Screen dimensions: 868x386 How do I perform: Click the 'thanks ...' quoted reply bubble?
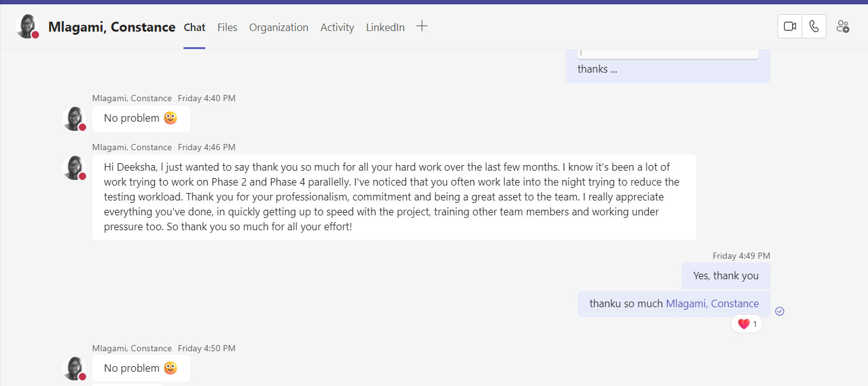click(668, 66)
